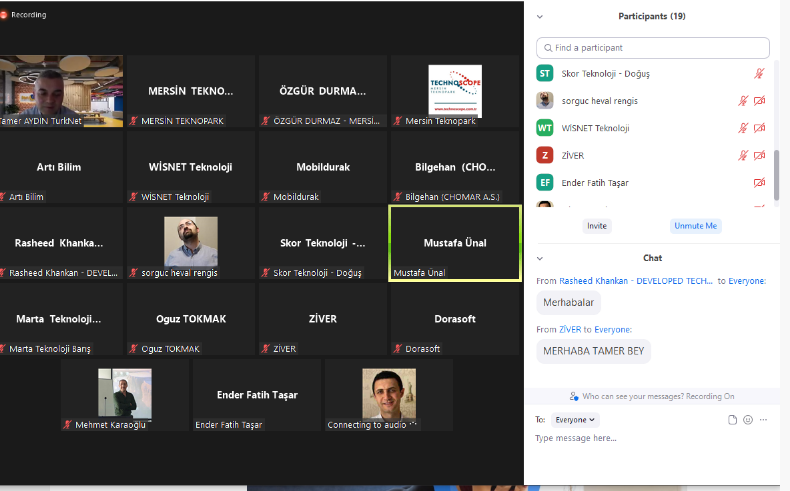Click the muted mic icon on Dorasoft tile
The width and height of the screenshot is (790, 491).
click(x=398, y=348)
